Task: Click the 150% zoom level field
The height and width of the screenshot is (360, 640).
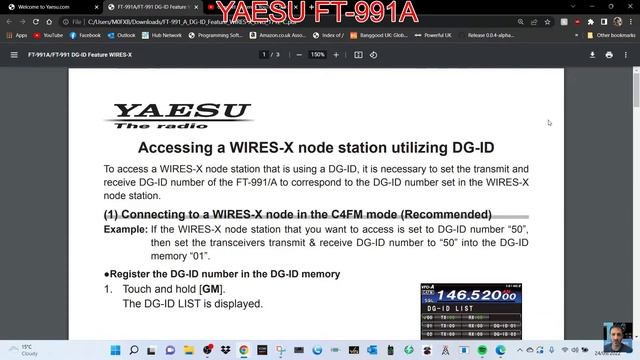Action: click(x=318, y=54)
